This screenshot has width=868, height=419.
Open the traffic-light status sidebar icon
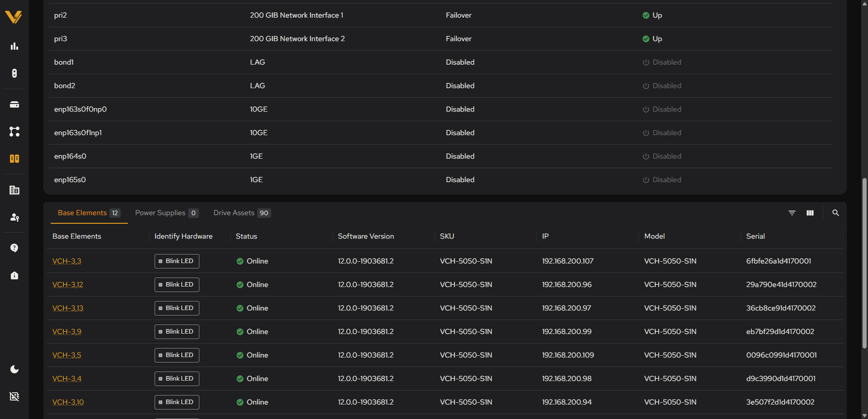coord(14,73)
